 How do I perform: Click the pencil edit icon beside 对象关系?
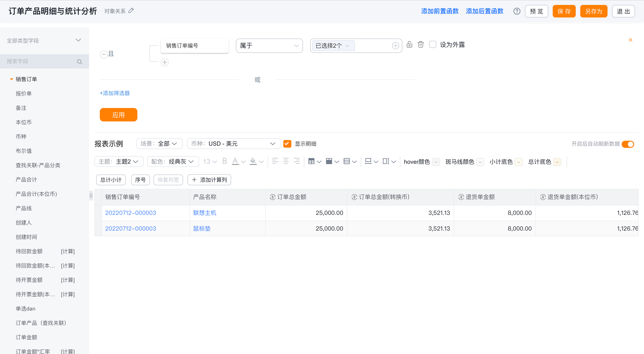(131, 11)
